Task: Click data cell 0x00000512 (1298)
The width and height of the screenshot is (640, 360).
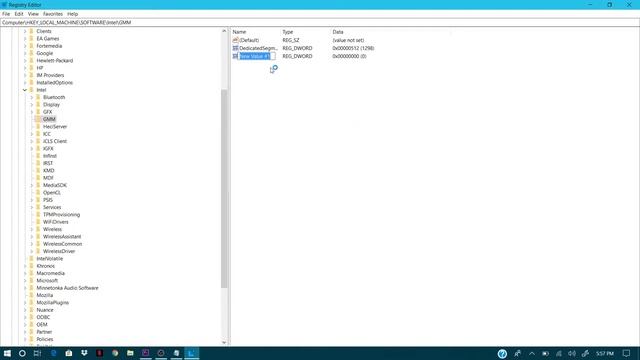Action: 353,48
